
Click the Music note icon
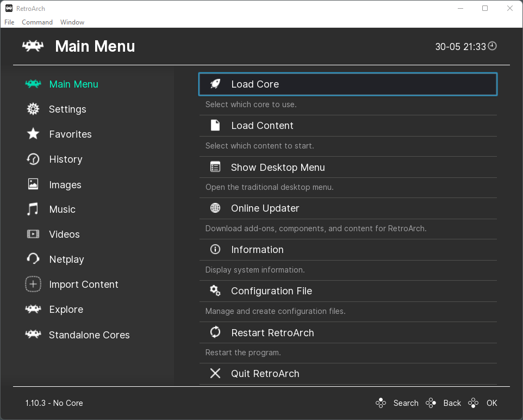[x=33, y=209]
